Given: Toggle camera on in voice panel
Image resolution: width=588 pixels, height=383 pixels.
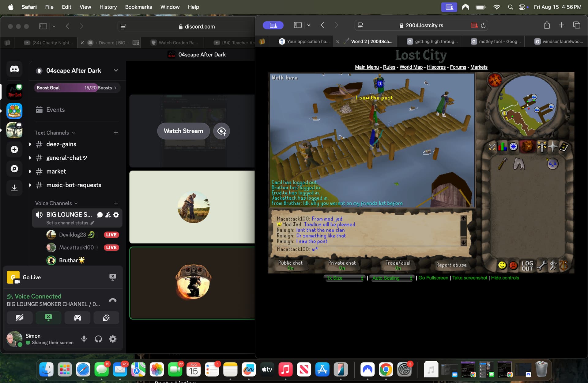Looking at the screenshot, I should [20, 318].
